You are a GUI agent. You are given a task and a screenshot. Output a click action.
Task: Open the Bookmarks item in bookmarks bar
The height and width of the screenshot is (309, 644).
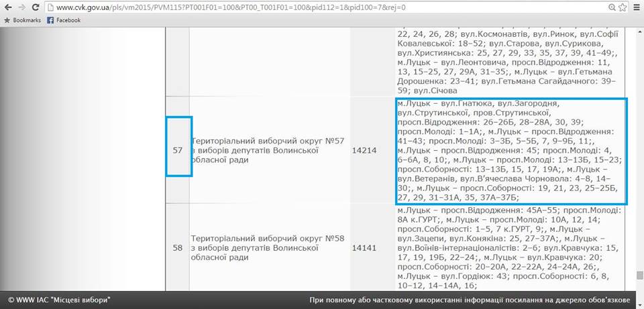[x=23, y=20]
